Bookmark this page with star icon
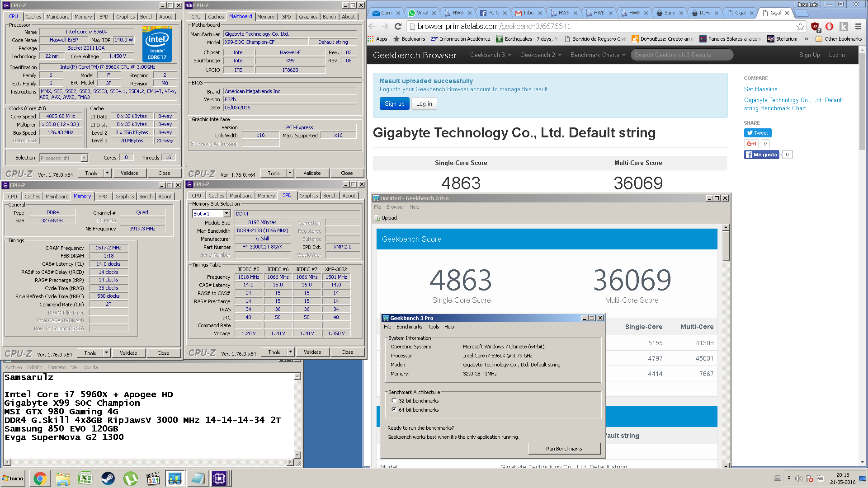Image resolution: width=868 pixels, height=488 pixels. tap(800, 26)
